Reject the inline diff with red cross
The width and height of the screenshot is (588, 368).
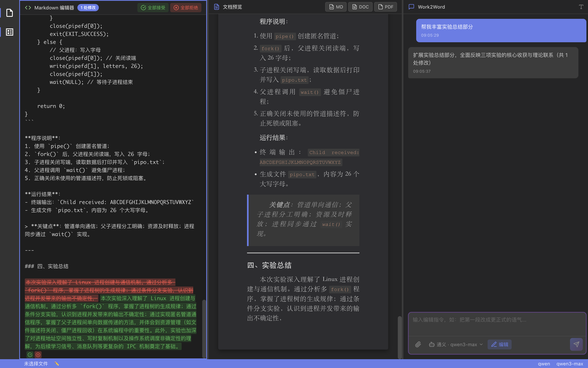[38, 355]
